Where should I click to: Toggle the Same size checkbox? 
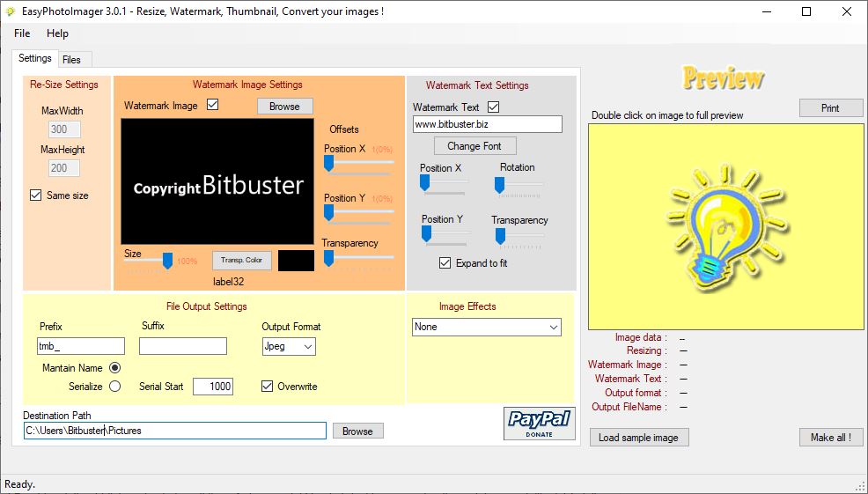[35, 195]
